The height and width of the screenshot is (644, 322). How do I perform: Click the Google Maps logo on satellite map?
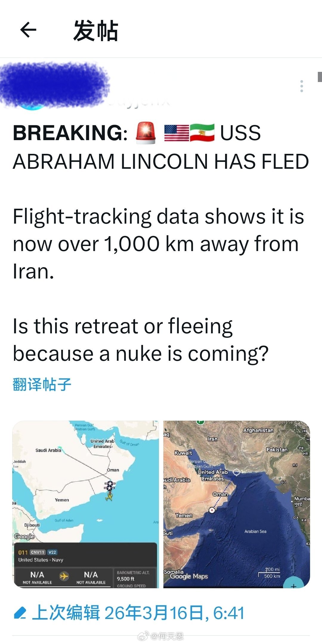pyautogui.click(x=189, y=576)
